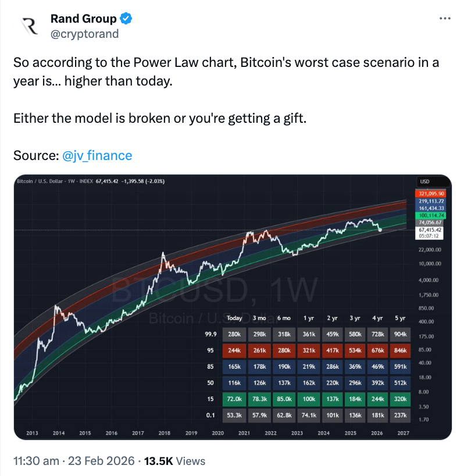The image size is (464, 476).
Task: Click the green 72.0k table cell
Action: coord(234,400)
